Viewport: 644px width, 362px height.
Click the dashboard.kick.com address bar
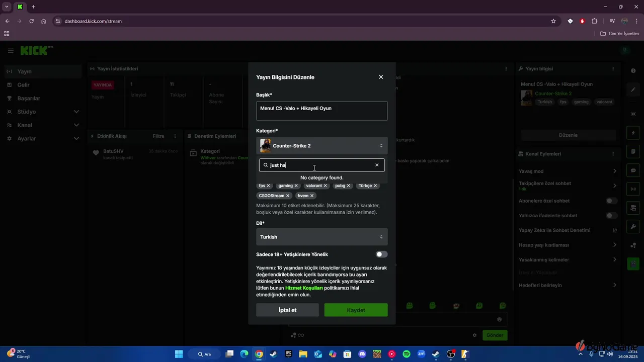(x=302, y=21)
